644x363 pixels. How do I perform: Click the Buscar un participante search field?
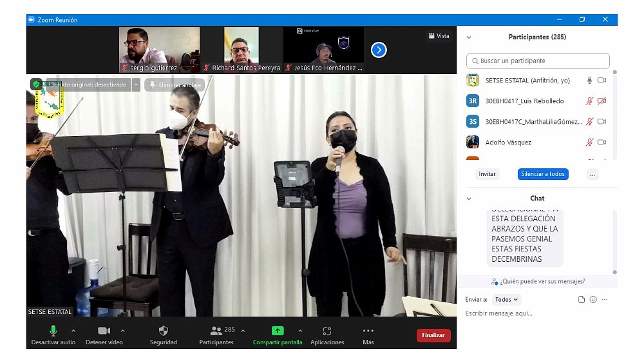pos(538,61)
